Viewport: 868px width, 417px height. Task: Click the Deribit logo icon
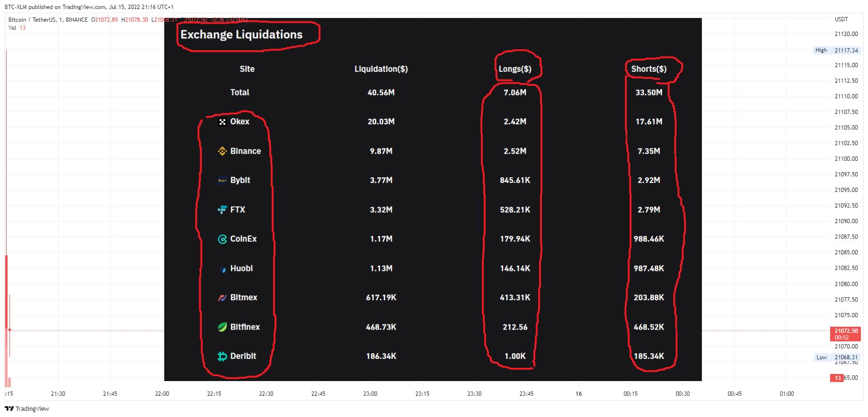(222, 356)
